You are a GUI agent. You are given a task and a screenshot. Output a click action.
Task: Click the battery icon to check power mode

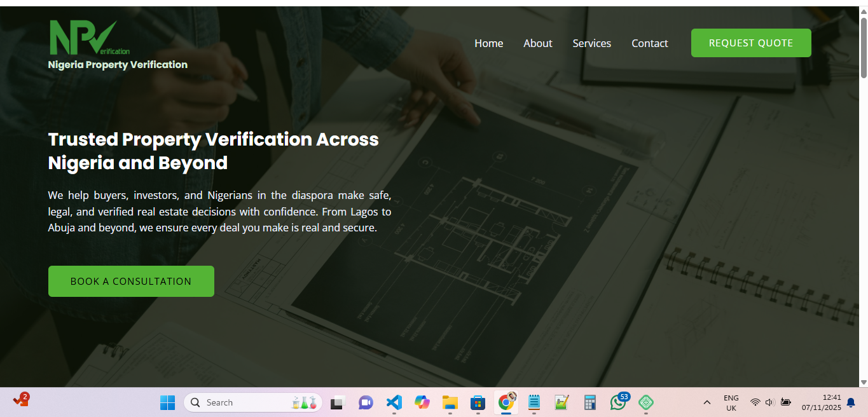(786, 402)
